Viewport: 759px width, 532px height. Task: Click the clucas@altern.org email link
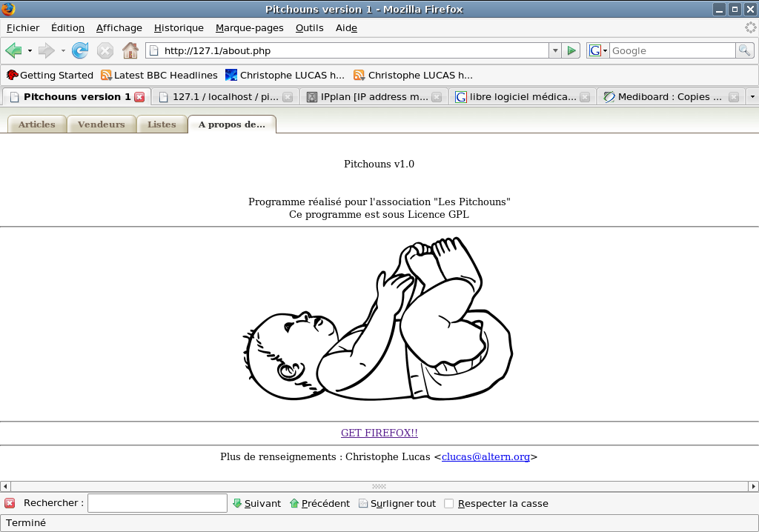(485, 456)
